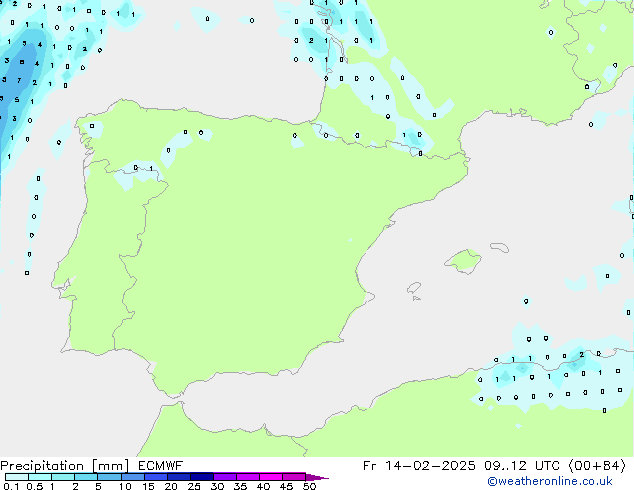Click the Mallorca island on the map

click(x=463, y=261)
